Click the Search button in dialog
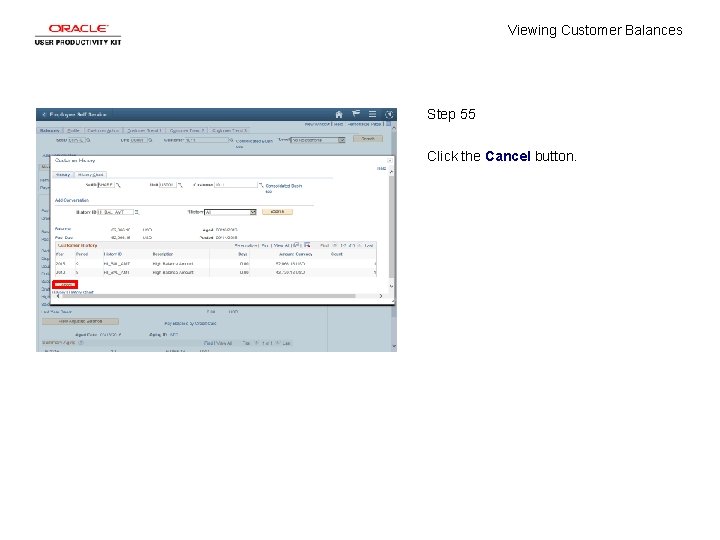Screen dimensions: 720x540 click(x=277, y=212)
